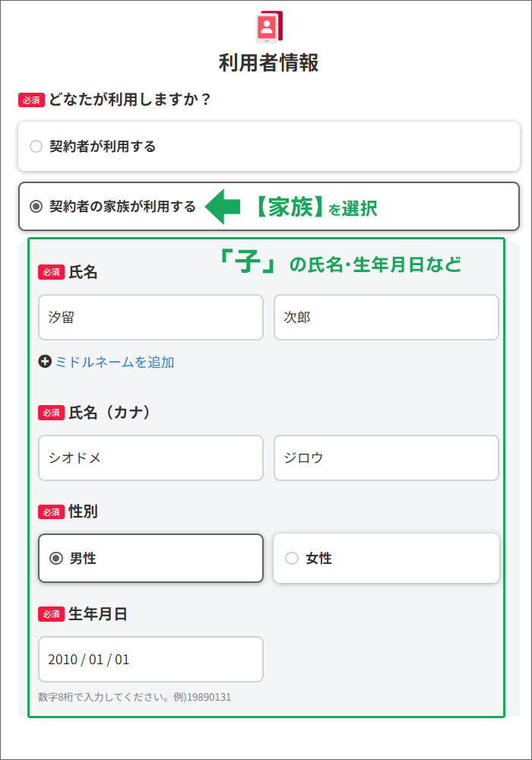This screenshot has width=532, height=760.
Task: Click the red ID card icon at the top
Action: (x=266, y=27)
